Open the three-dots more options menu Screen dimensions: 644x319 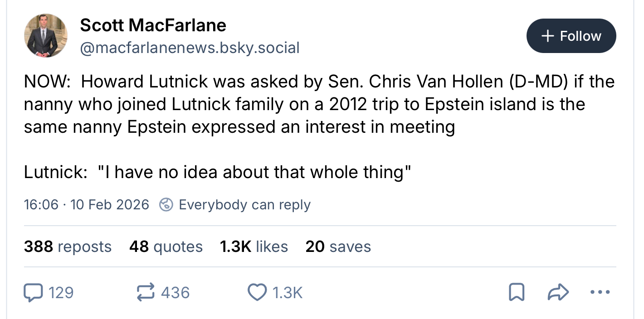pos(600,292)
